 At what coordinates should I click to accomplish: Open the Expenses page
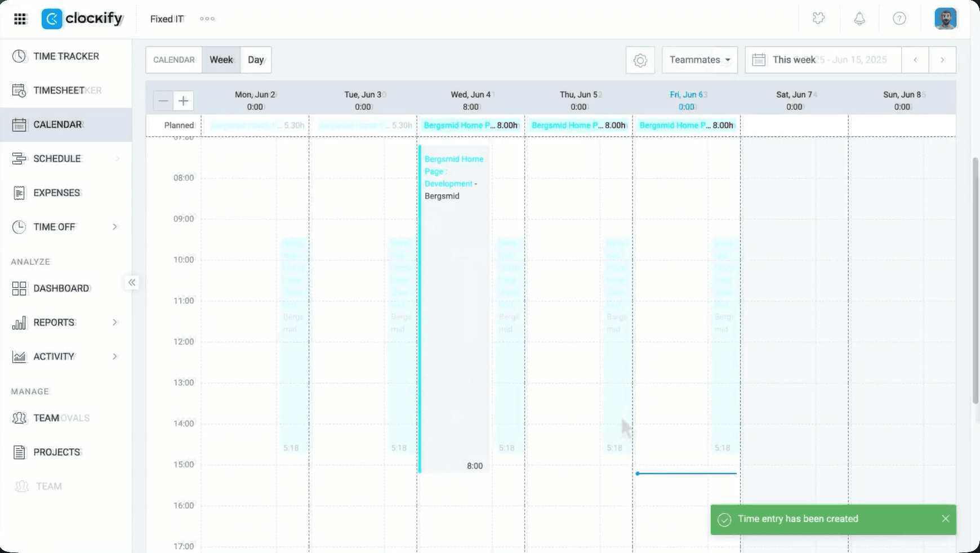(x=66, y=193)
